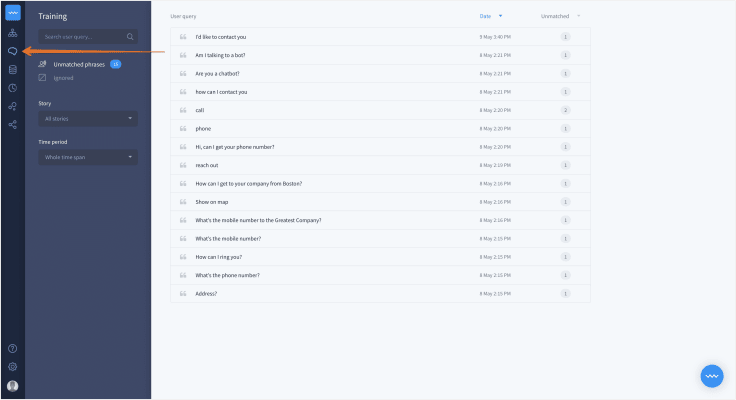This screenshot has width=736, height=400.
Task: Open the Analytics clock icon
Action: (x=12, y=87)
